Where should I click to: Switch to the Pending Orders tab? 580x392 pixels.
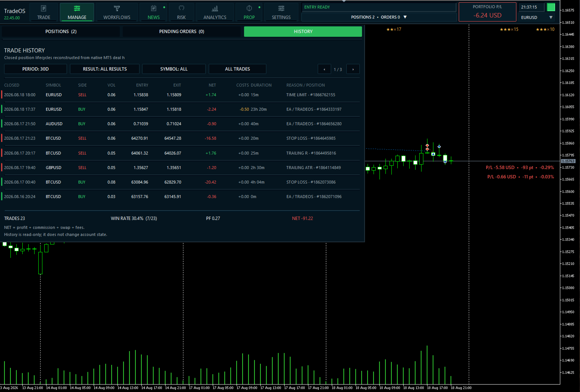tap(182, 32)
